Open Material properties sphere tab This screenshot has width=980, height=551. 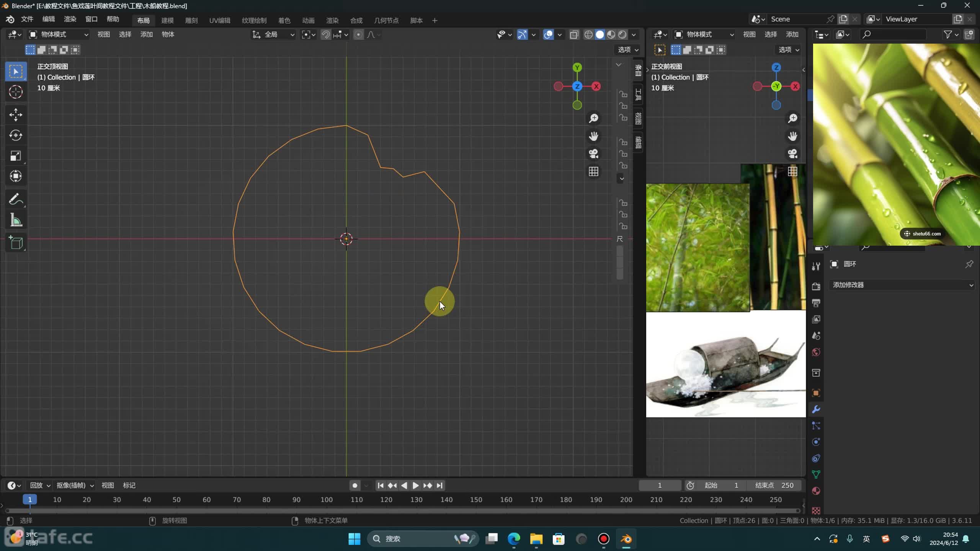click(816, 491)
